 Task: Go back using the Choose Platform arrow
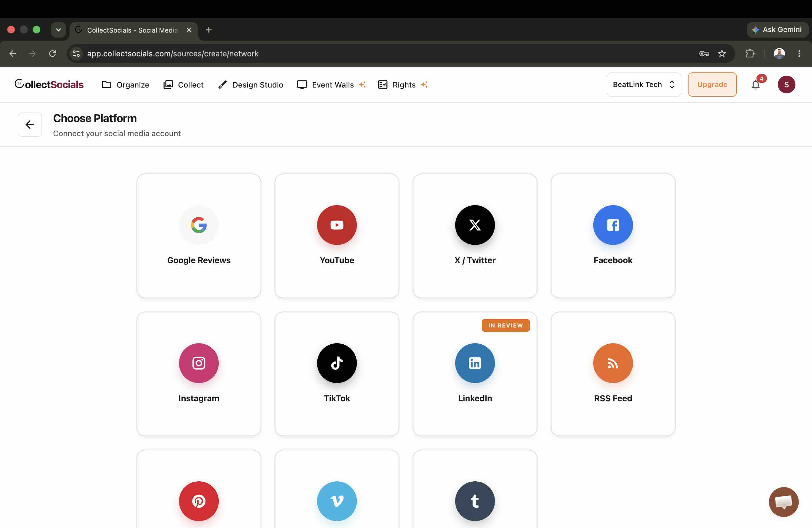(30, 125)
